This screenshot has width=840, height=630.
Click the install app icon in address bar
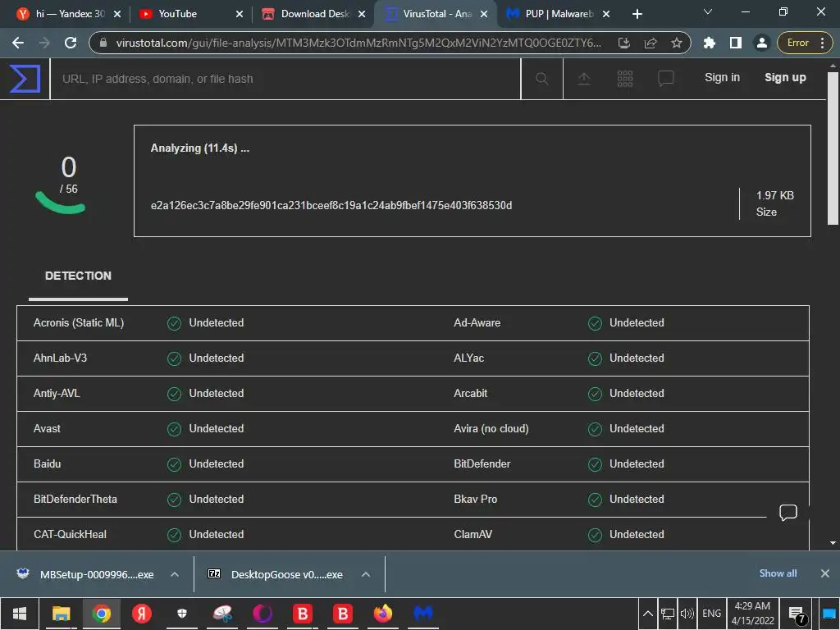point(624,43)
